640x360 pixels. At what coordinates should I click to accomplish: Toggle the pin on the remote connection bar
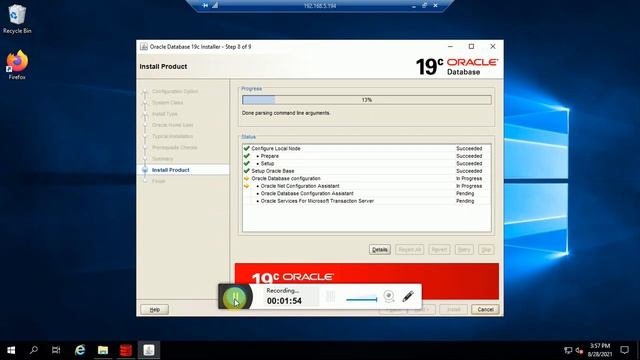[x=205, y=5]
